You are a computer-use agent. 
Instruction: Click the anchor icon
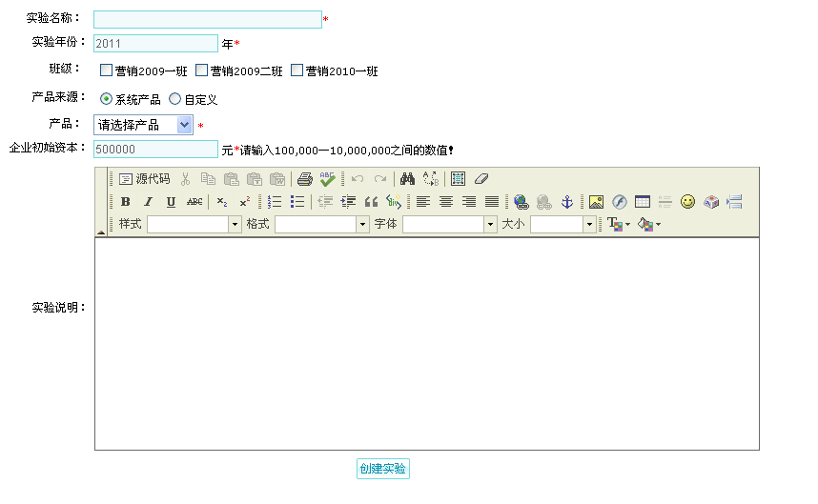[x=566, y=202]
